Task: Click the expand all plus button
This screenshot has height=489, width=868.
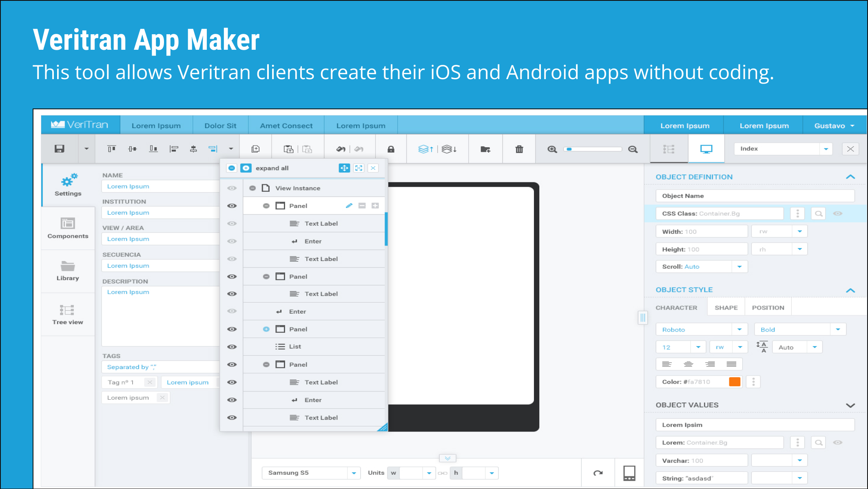Action: 246,168
